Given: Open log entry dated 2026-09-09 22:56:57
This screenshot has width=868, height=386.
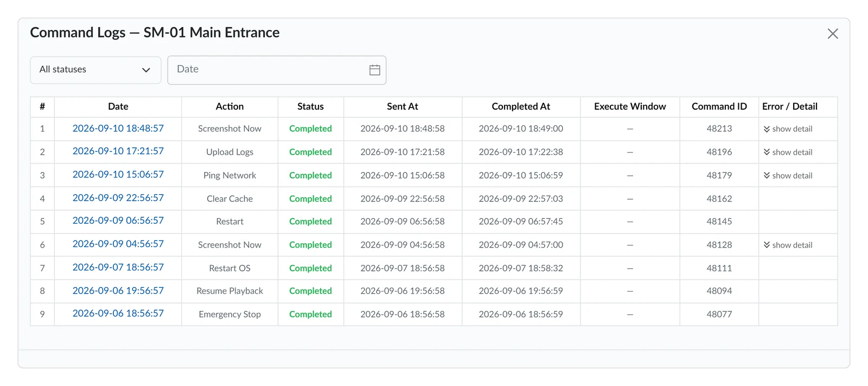Looking at the screenshot, I should (x=118, y=198).
